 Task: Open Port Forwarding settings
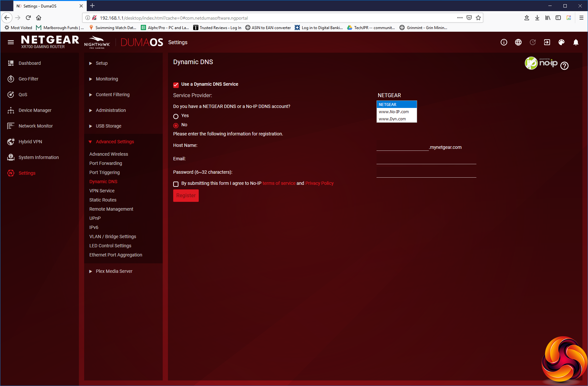pos(106,163)
